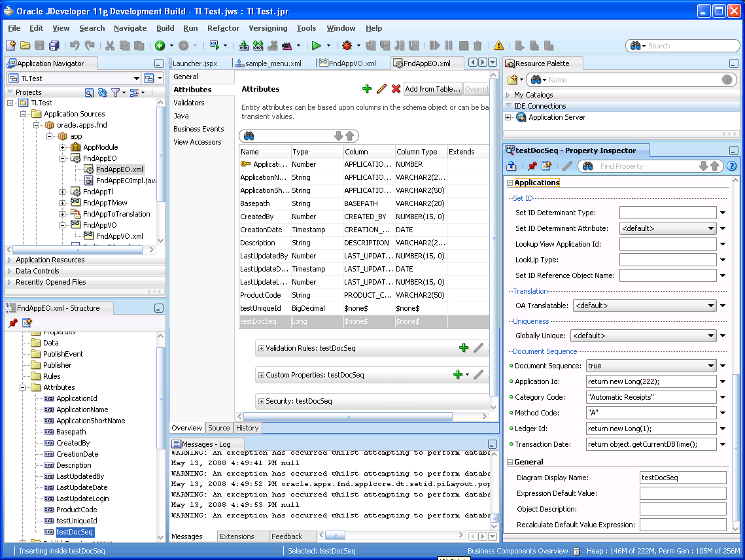Add a custom property for testDocSeq
Screen dimensions: 745x560
[x=458, y=375]
